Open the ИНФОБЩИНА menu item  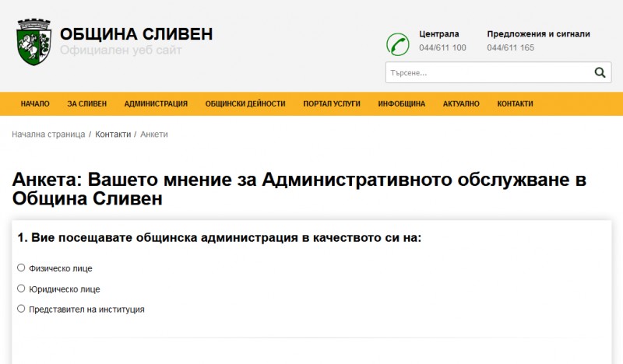[401, 103]
